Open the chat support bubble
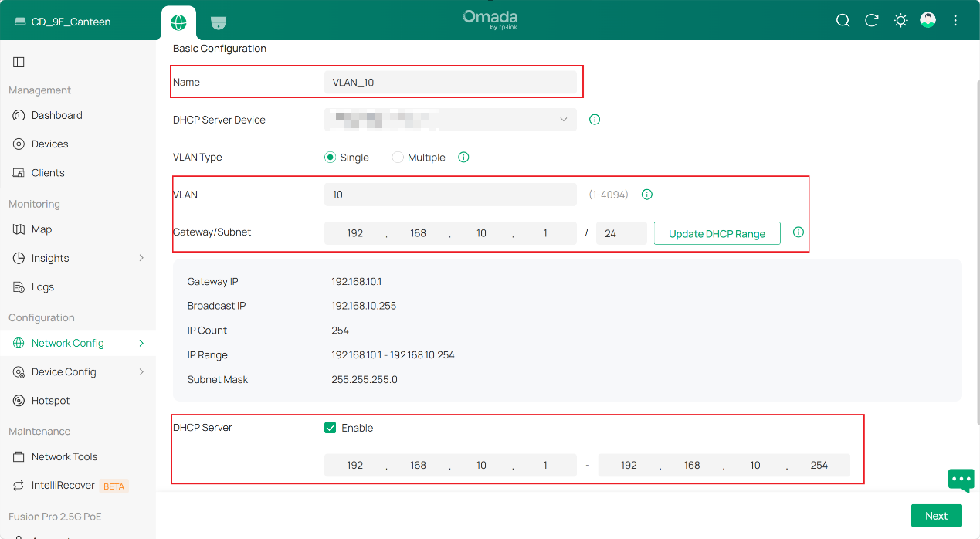This screenshot has height=539, width=980. click(961, 480)
